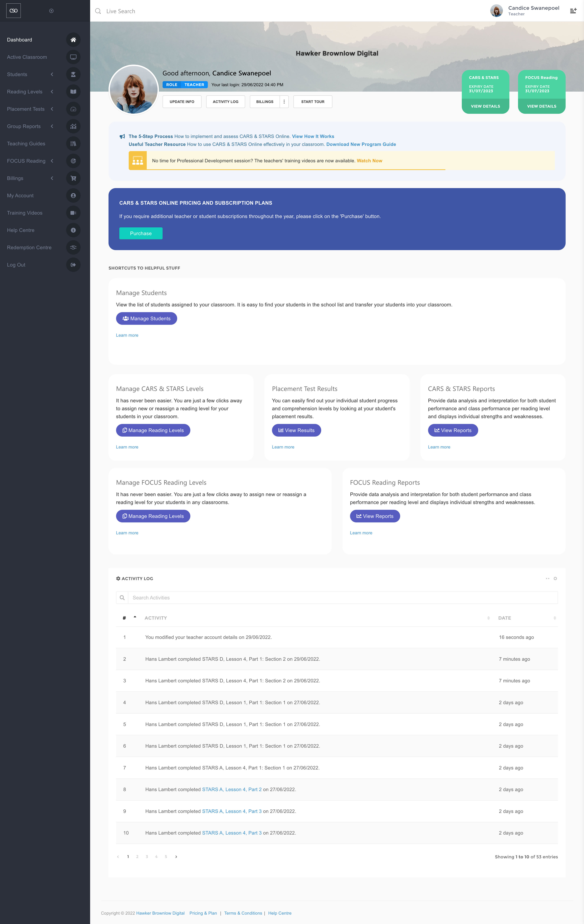Open the Watch Now link
The image size is (584, 924).
pos(369,161)
